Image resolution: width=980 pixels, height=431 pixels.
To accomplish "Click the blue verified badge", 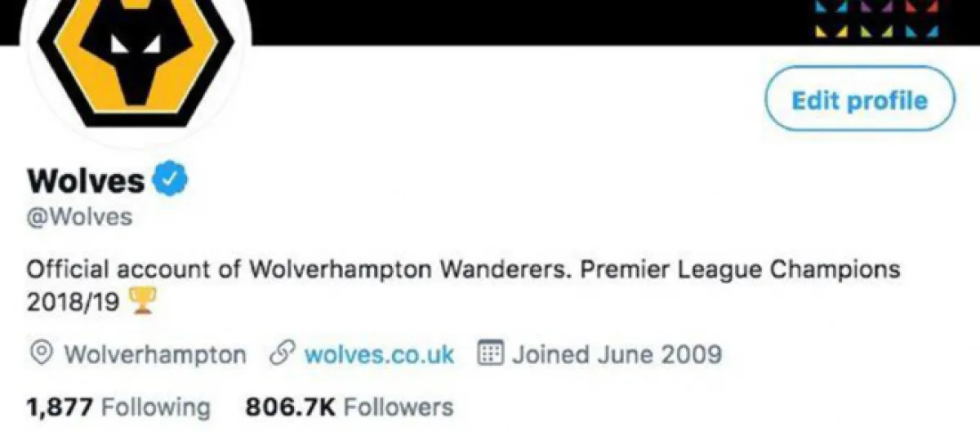I will pyautogui.click(x=171, y=180).
